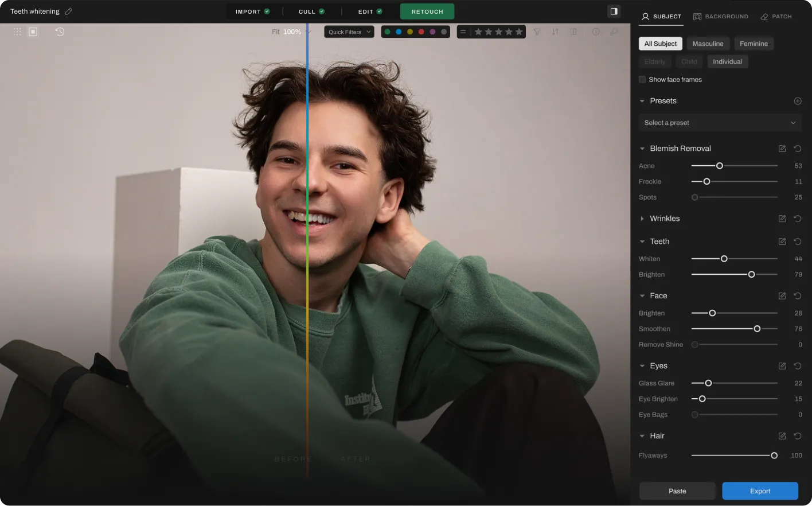Open the Quick Filters dropdown
Viewport: 812px width, 506px height.
[x=349, y=32]
